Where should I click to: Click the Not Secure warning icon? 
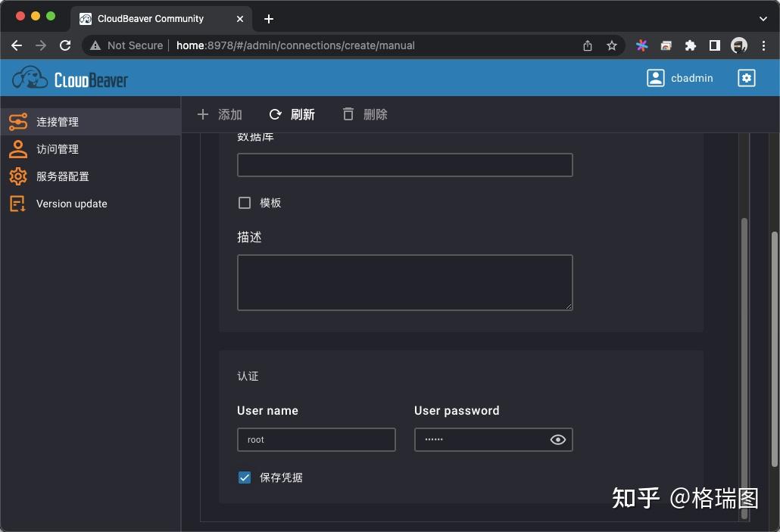(x=95, y=45)
